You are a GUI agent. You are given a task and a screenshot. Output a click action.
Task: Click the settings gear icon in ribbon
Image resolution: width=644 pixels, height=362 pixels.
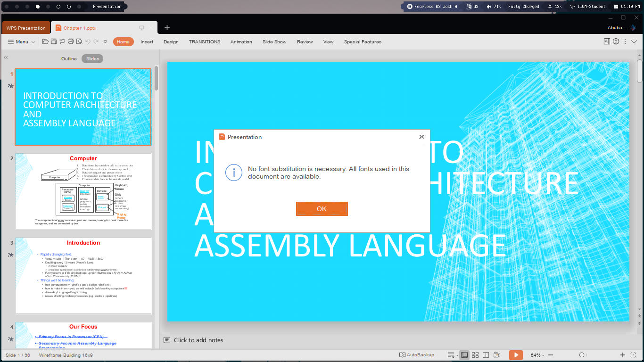(616, 41)
